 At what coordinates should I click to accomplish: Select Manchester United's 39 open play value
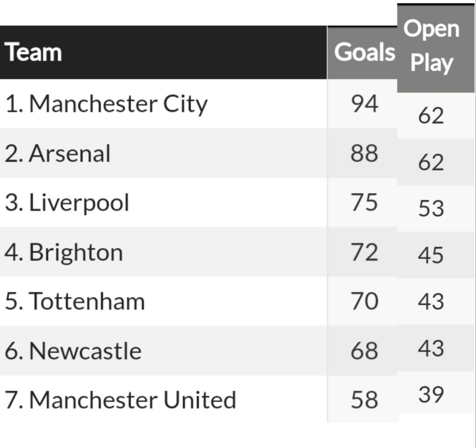(x=431, y=395)
